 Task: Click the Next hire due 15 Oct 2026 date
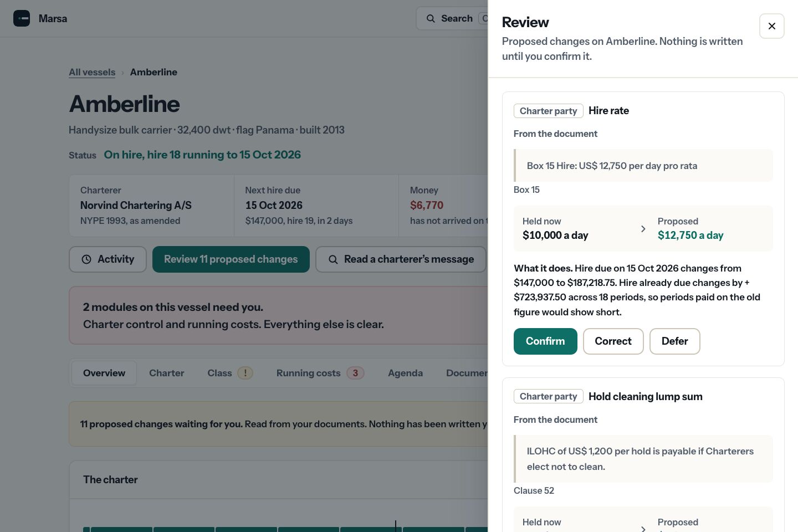[274, 206]
